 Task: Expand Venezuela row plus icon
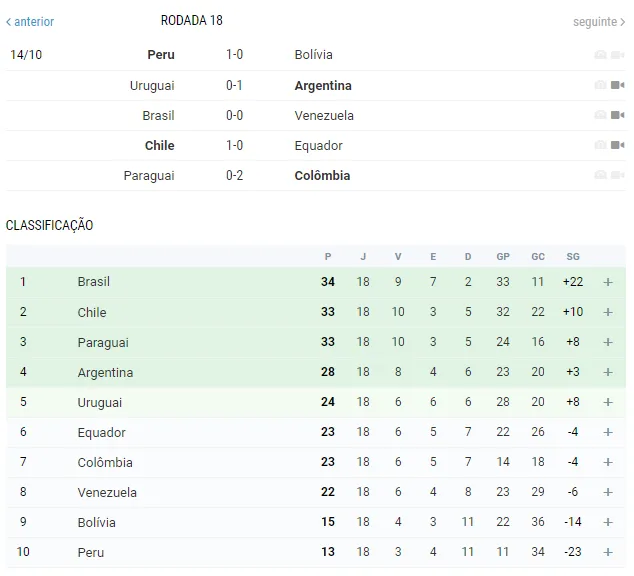[608, 492]
